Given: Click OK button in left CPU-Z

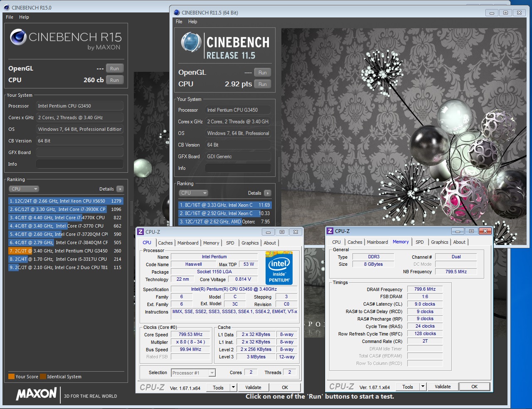Looking at the screenshot, I should (x=285, y=387).
